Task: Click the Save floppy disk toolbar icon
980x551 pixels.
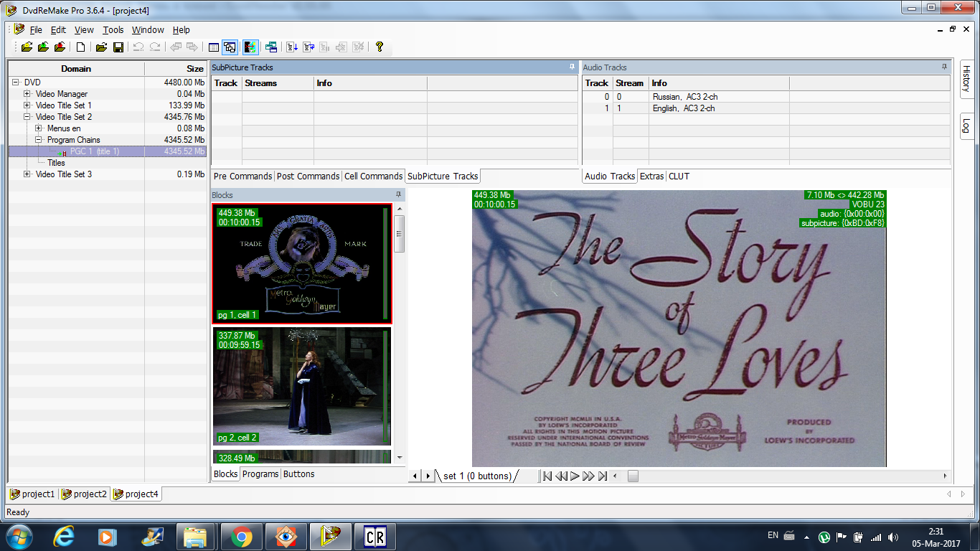Action: tap(118, 47)
